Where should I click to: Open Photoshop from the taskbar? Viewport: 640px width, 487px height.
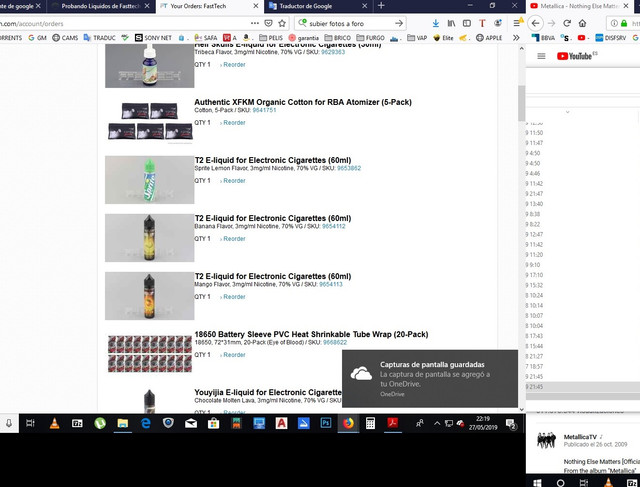tap(325, 423)
